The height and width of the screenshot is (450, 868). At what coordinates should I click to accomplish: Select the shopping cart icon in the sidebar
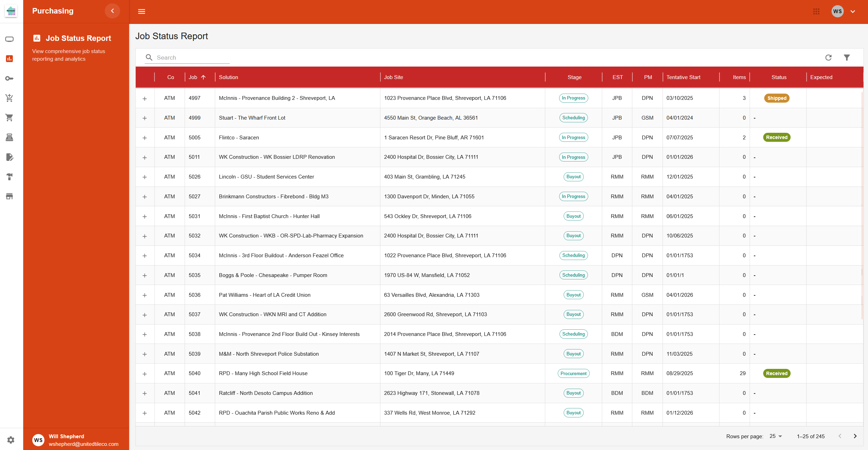click(9, 118)
